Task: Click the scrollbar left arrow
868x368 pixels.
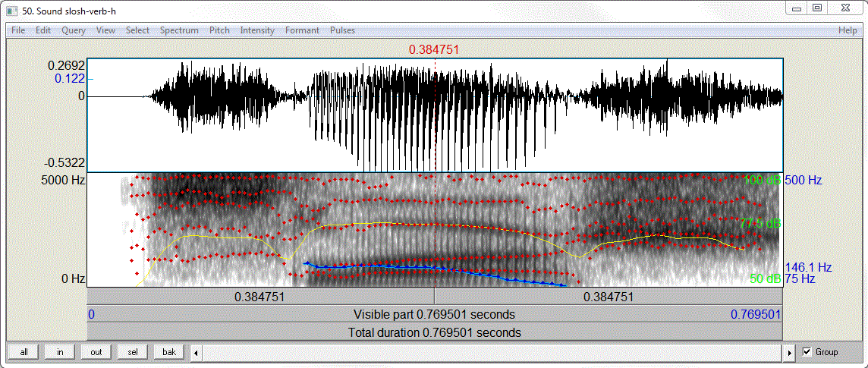Action: 195,352
